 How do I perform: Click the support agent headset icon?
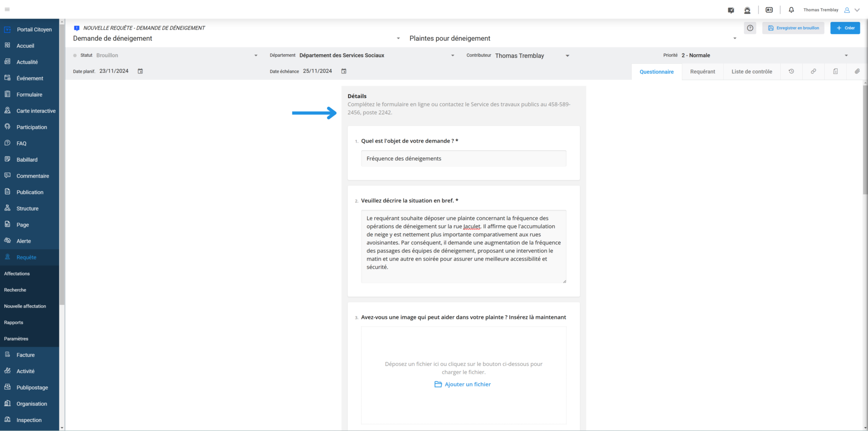tap(747, 10)
